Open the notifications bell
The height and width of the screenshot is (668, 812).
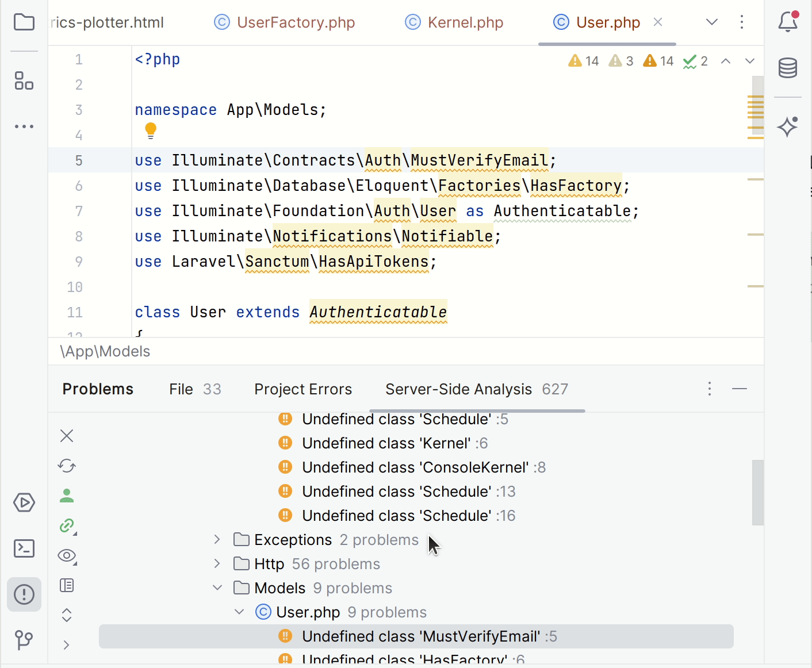(x=788, y=21)
